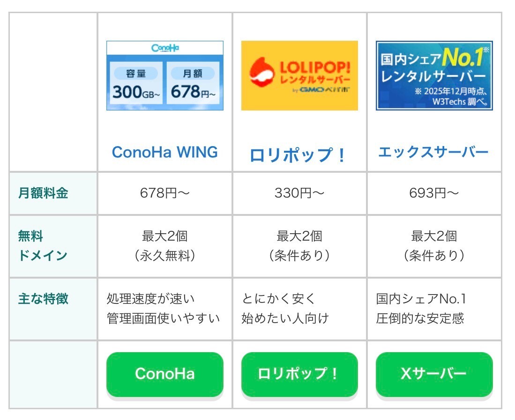Screen dimensions: 515x420
Task: Open the ロリポップ！ text link
Action: click(298, 155)
